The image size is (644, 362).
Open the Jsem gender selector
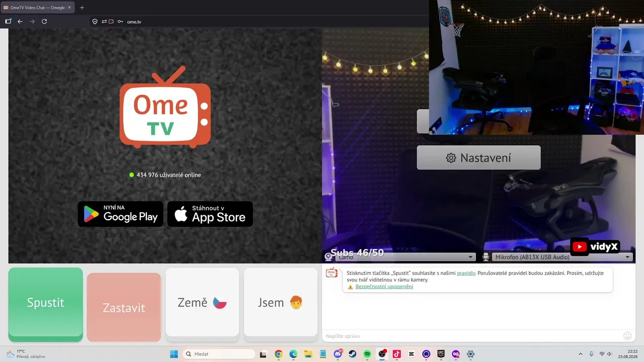tap(280, 303)
